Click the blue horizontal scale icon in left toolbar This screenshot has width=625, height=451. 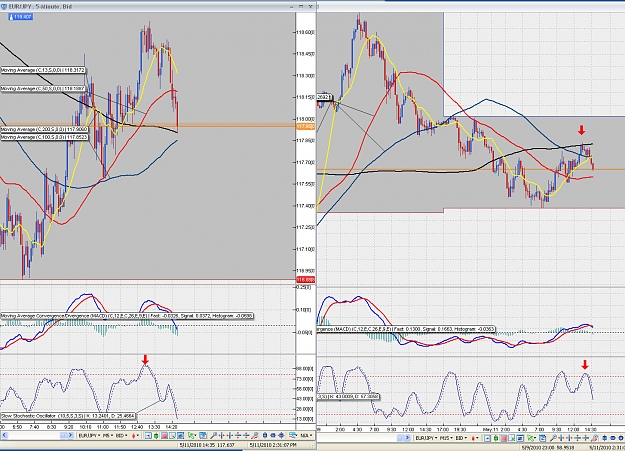click(x=273, y=435)
